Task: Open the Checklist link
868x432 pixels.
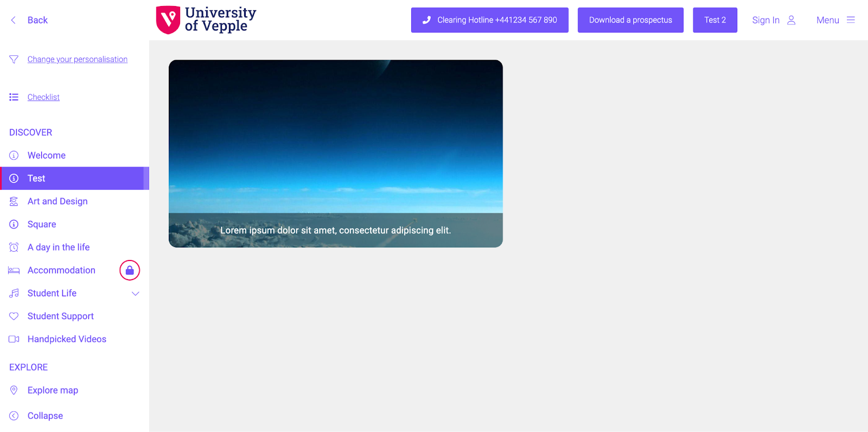Action: point(43,97)
